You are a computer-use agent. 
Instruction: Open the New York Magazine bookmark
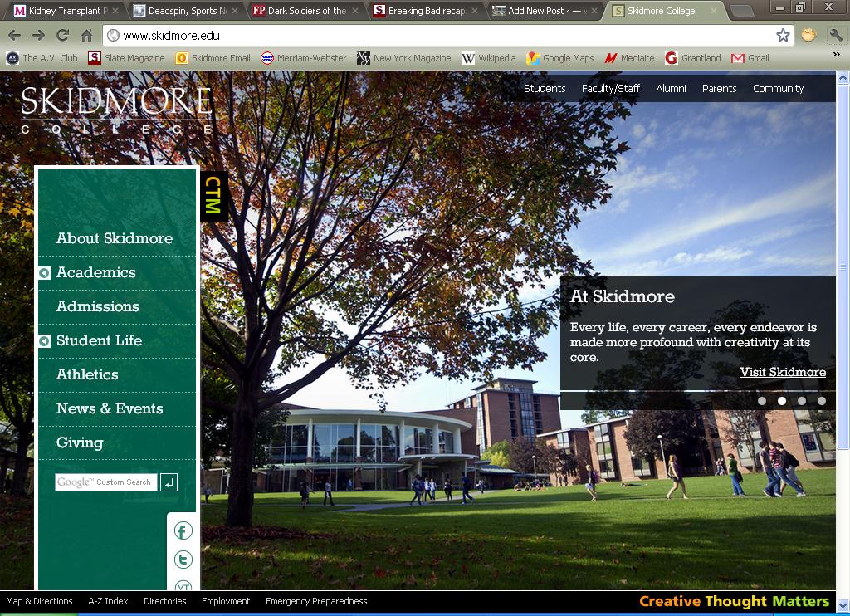404,58
